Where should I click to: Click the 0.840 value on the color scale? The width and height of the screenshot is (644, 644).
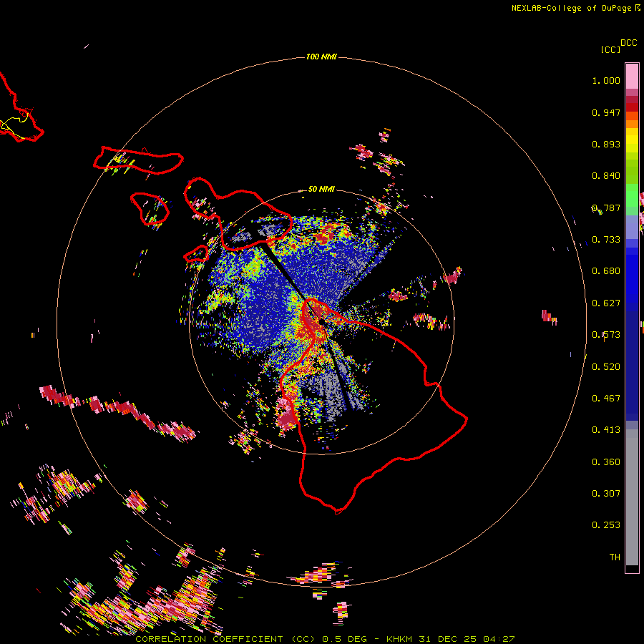606,176
